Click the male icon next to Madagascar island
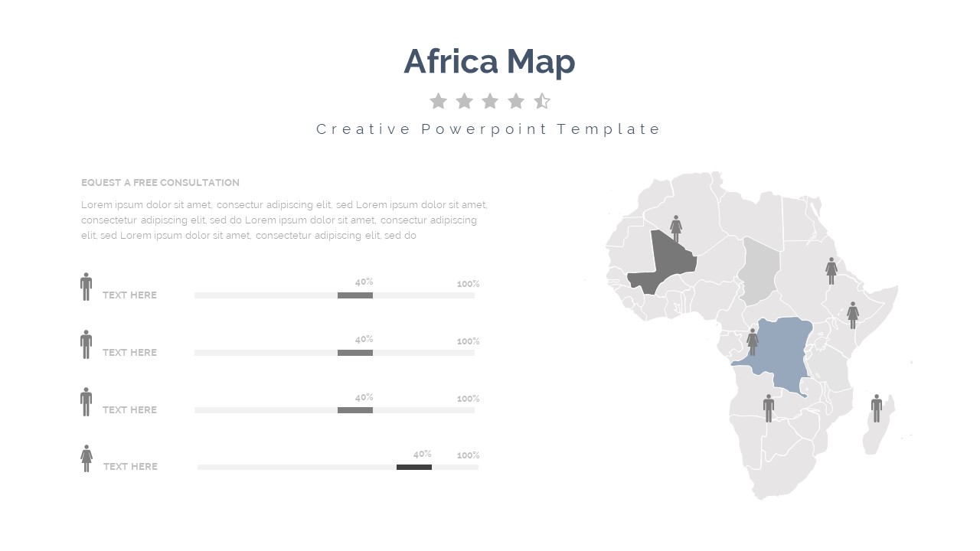This screenshot has width=980, height=551. coord(877,408)
